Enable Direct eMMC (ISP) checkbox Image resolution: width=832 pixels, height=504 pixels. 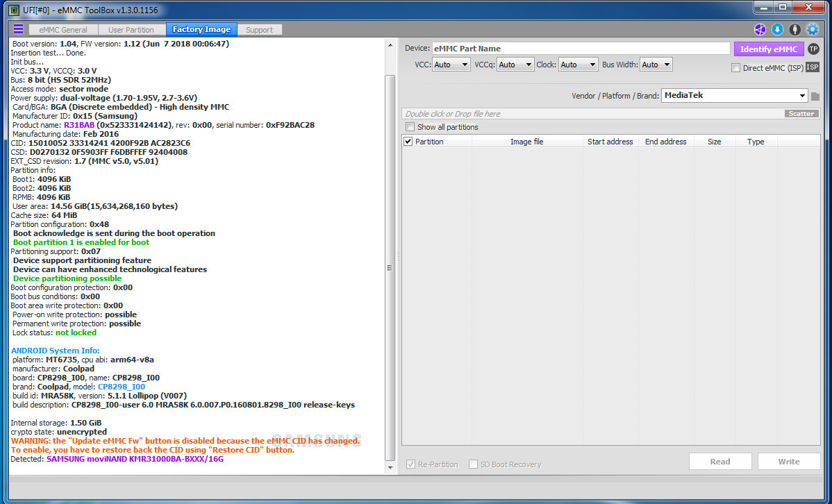click(x=735, y=68)
